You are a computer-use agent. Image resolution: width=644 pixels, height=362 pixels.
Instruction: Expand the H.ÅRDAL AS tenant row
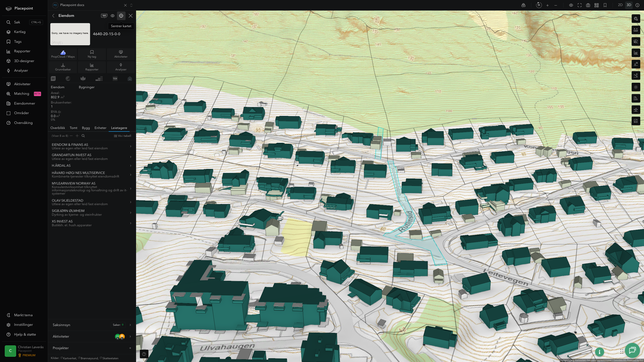coord(92,165)
